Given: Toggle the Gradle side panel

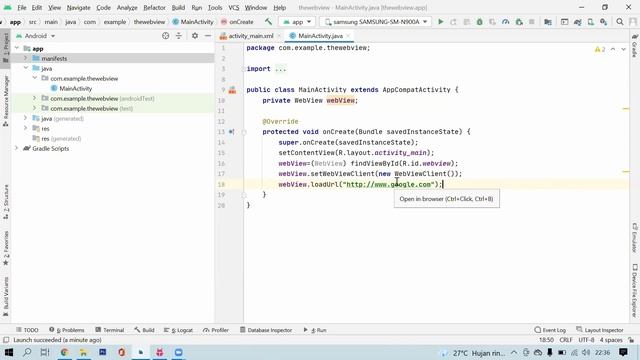Looking at the screenshot, I should 635,46.
